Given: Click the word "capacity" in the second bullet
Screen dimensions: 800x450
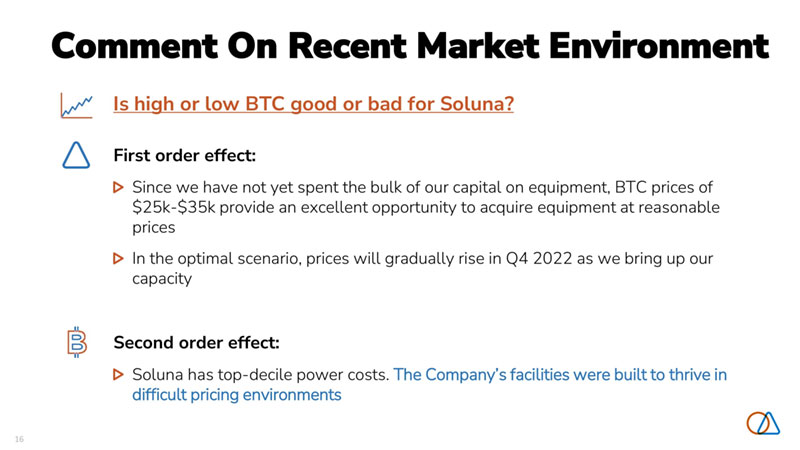Looking at the screenshot, I should click(163, 278).
